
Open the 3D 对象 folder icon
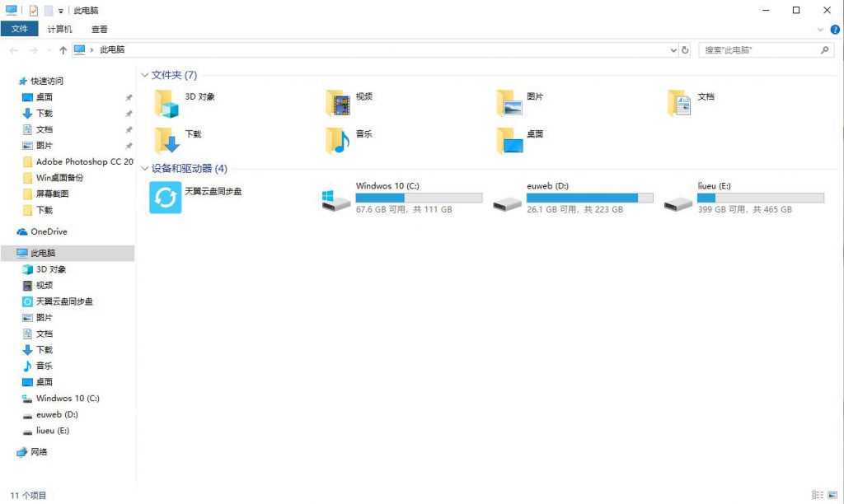tap(166, 105)
